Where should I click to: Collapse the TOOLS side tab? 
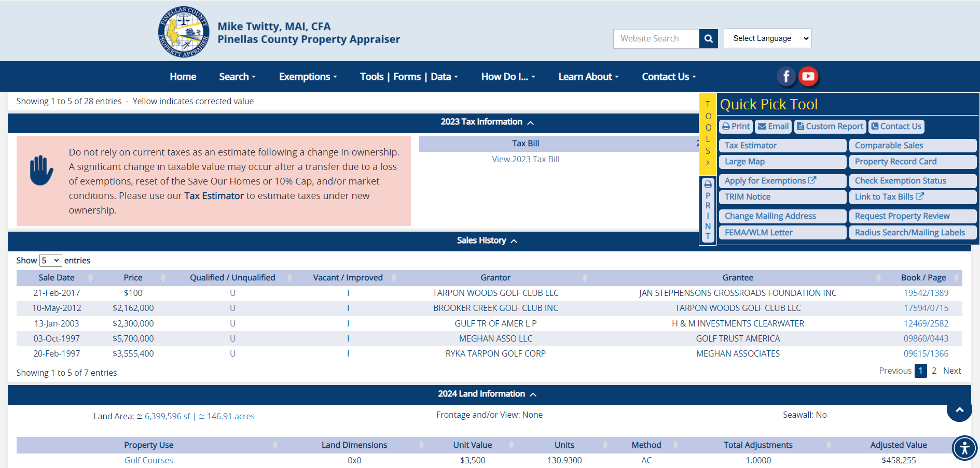[708, 133]
